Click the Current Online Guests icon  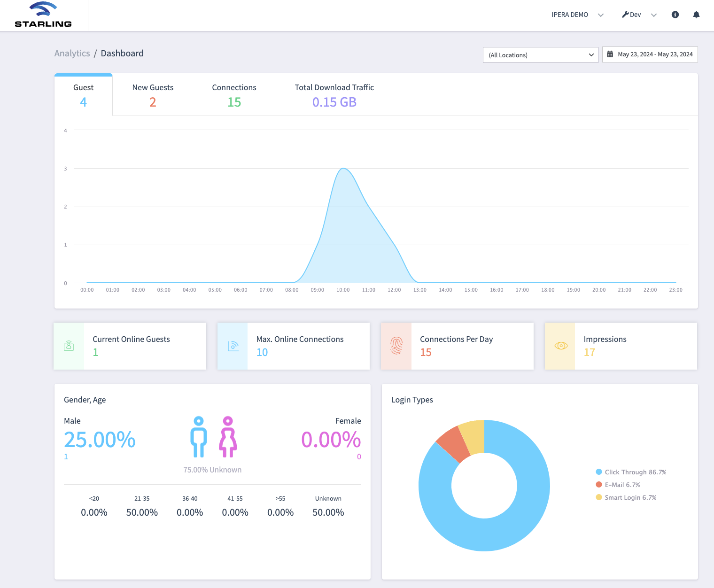(x=69, y=346)
